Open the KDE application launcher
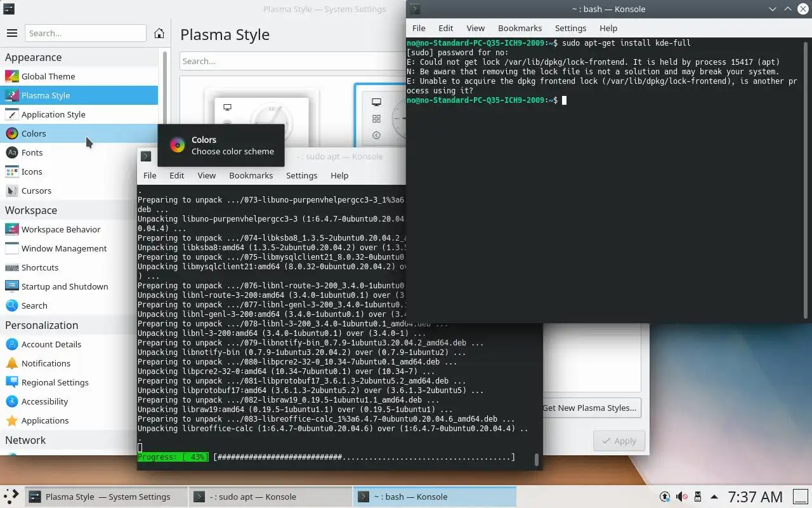Screen dimensions: 812x508 click(11, 497)
